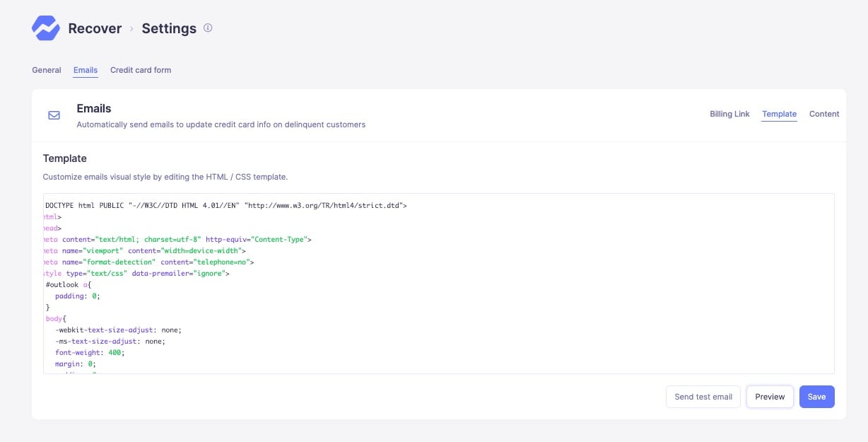Send a test email

703,397
